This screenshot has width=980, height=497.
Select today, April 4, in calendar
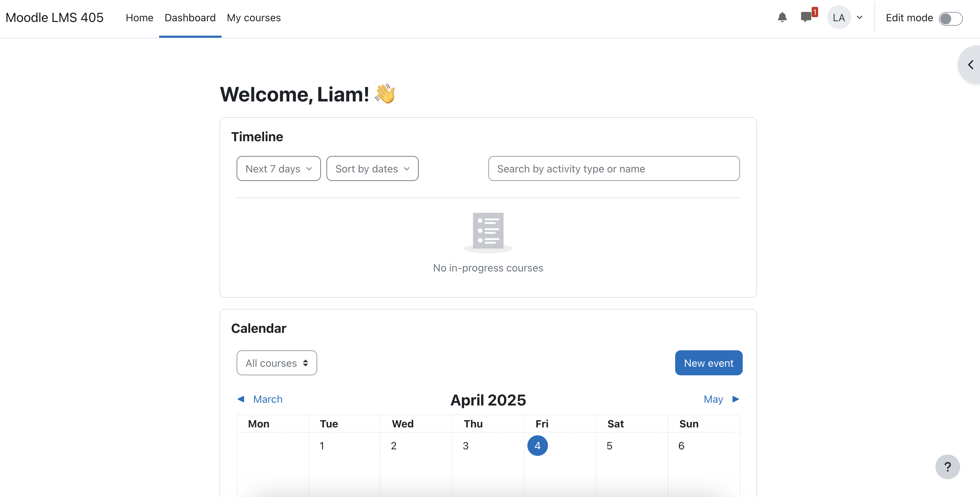[537, 445]
